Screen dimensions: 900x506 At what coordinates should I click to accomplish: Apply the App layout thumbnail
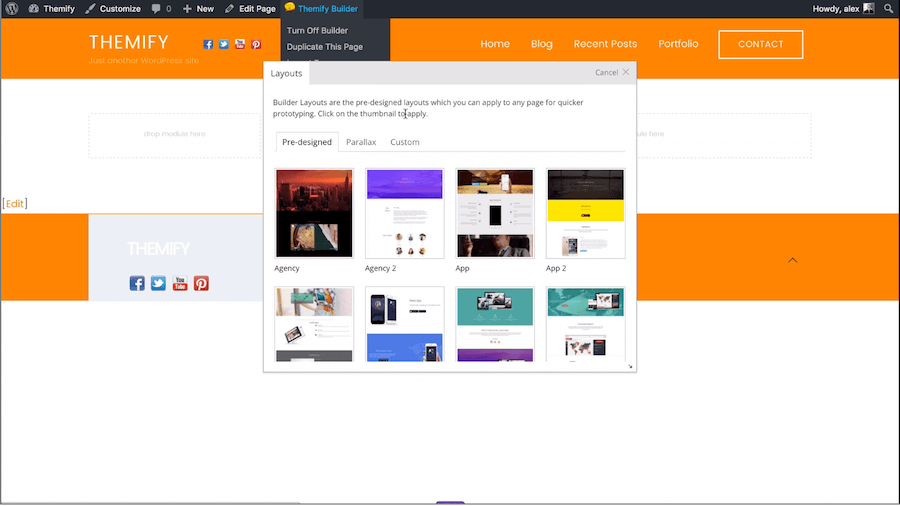point(495,213)
